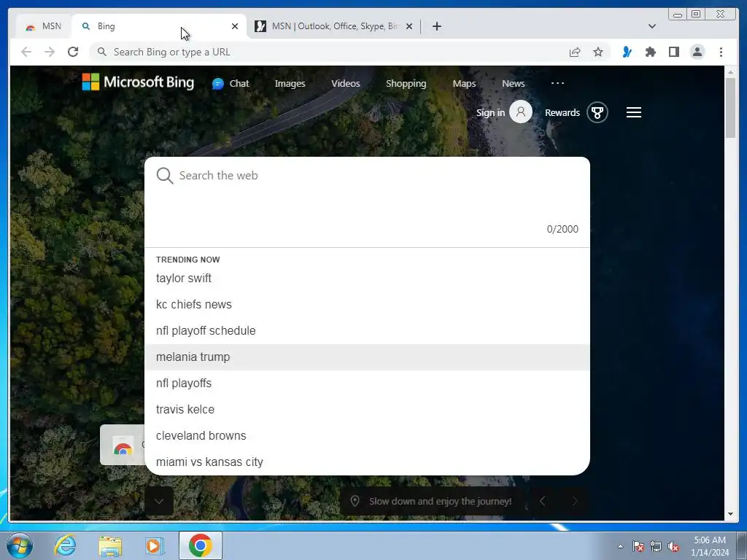Open 'Slow down and enjoy the journey!' caption
The image size is (747, 560).
(x=440, y=501)
